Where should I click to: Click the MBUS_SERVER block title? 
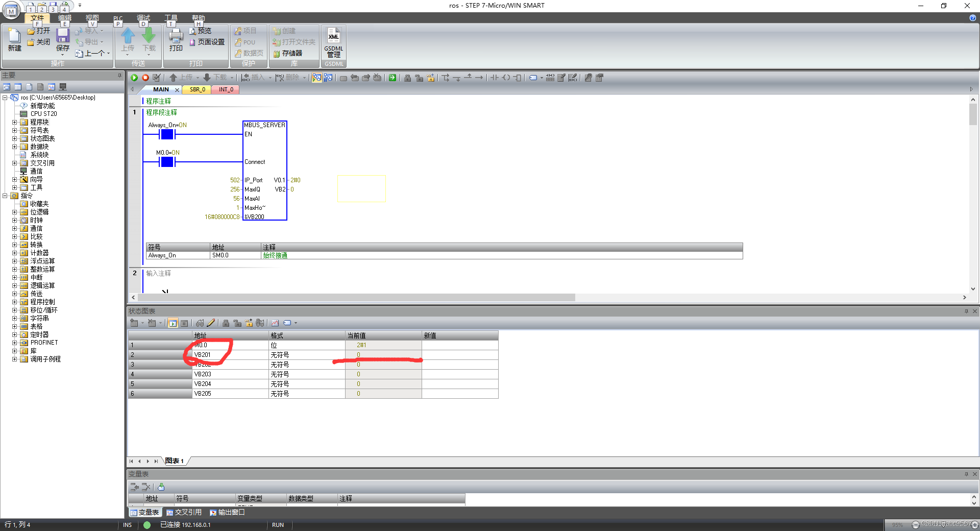(264, 125)
